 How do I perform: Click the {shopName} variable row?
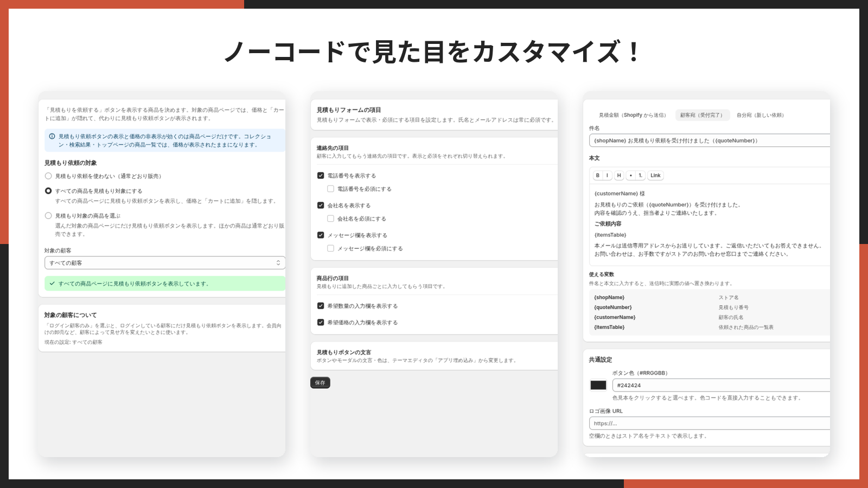710,298
